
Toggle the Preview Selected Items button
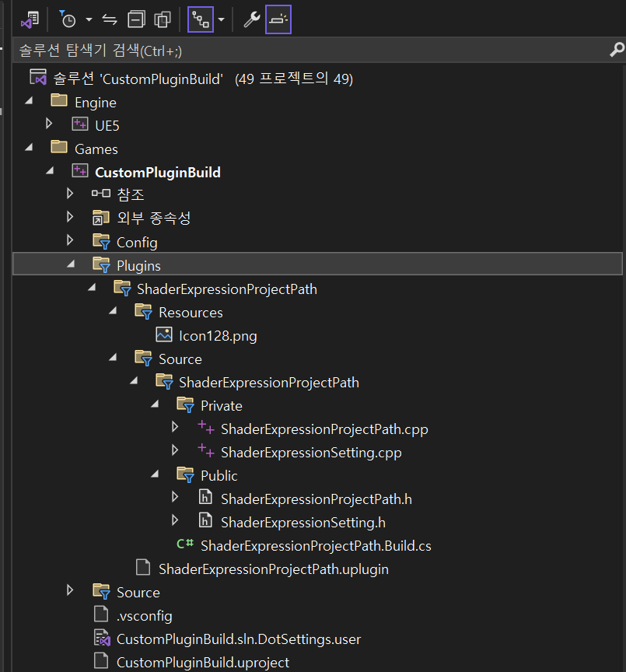click(x=278, y=19)
